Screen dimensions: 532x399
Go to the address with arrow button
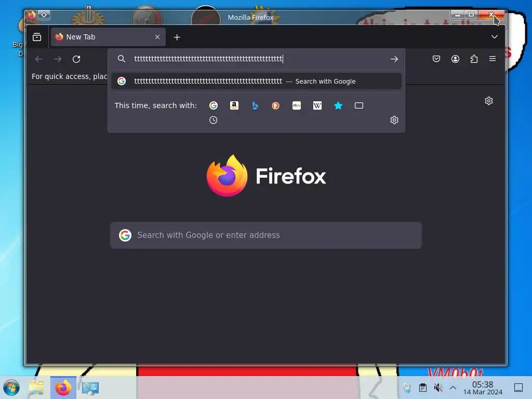(x=394, y=59)
